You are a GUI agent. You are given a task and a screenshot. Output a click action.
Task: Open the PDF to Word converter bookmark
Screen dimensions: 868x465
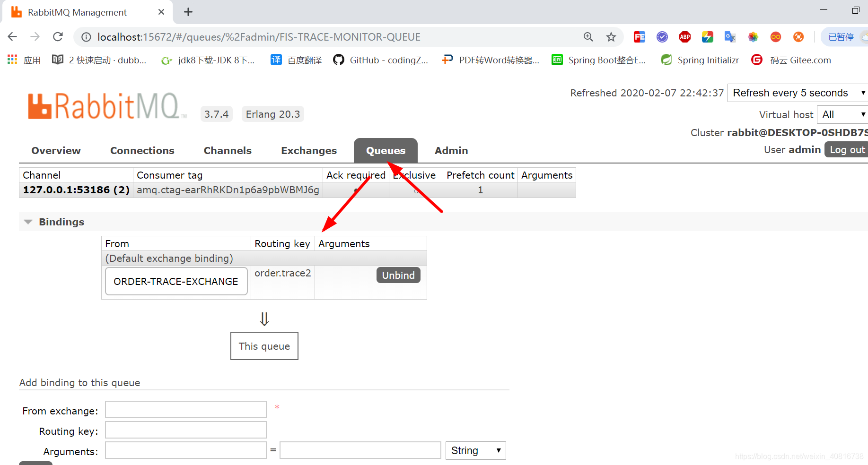pos(491,60)
